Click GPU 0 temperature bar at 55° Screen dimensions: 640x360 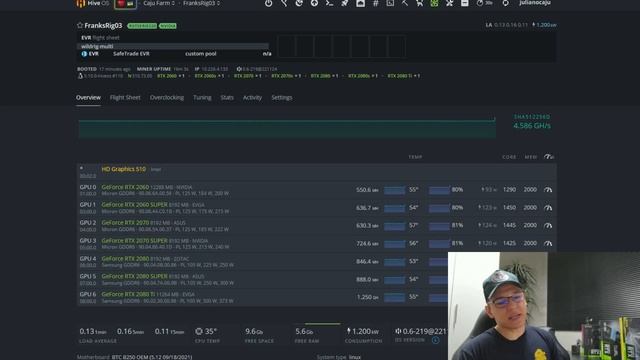click(x=394, y=190)
